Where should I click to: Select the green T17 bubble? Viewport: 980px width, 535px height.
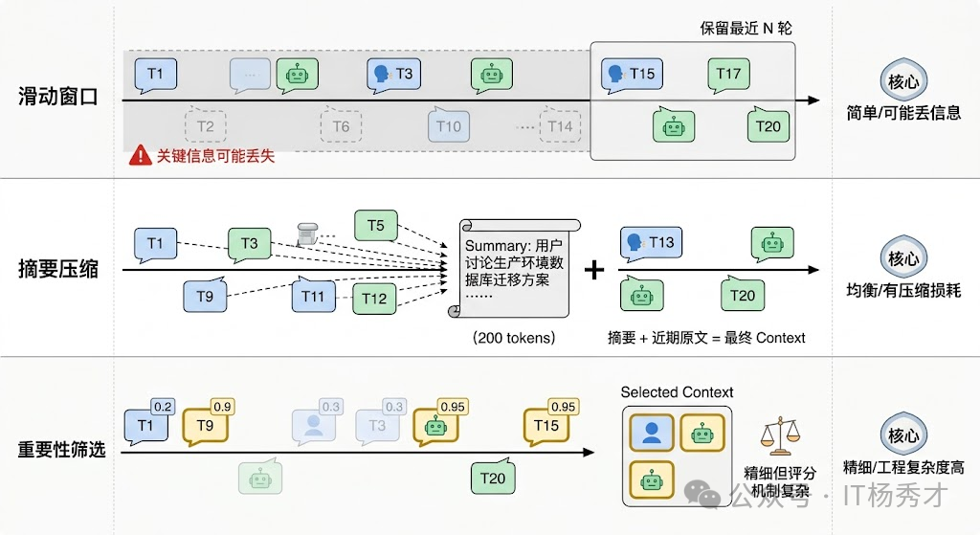[728, 75]
